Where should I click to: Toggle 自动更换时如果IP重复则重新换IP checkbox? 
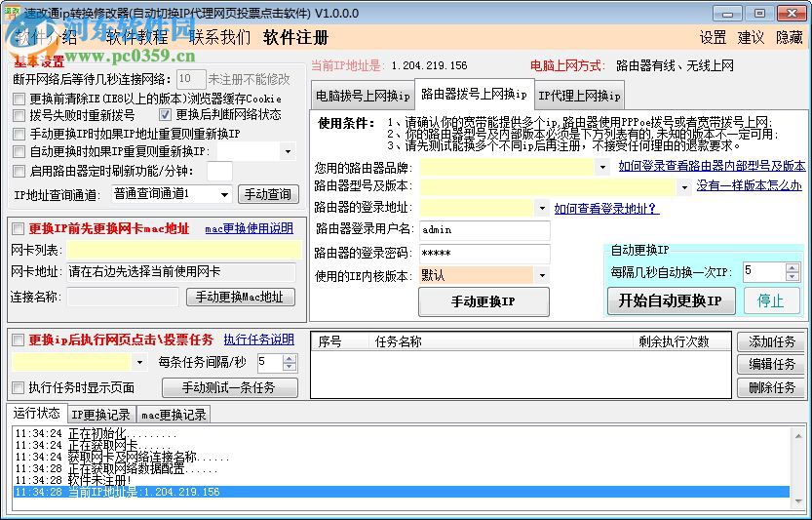pyautogui.click(x=19, y=152)
